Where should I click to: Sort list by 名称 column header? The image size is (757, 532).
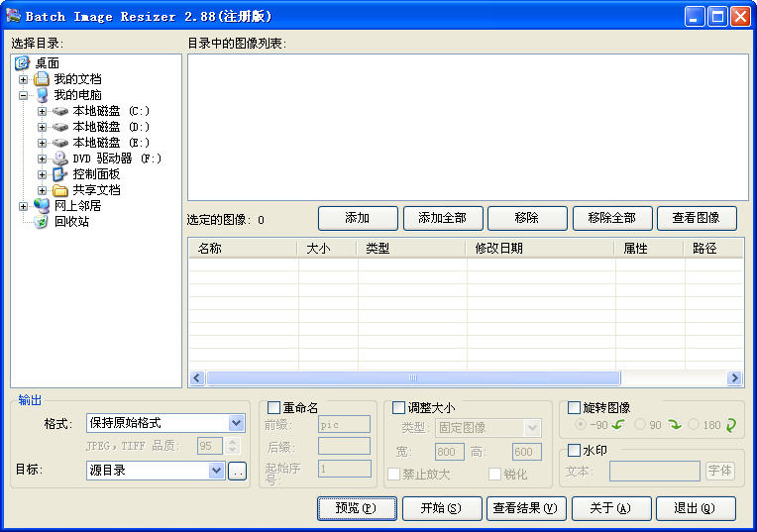tap(243, 249)
